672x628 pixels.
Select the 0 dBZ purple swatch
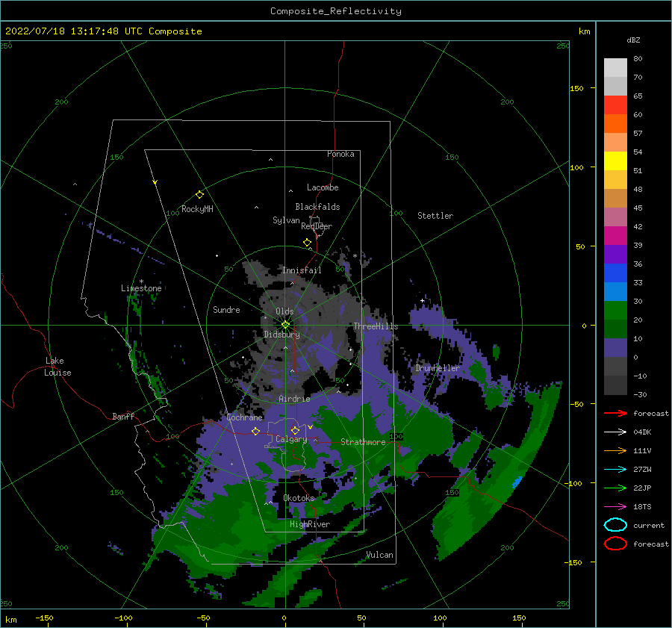pos(615,348)
